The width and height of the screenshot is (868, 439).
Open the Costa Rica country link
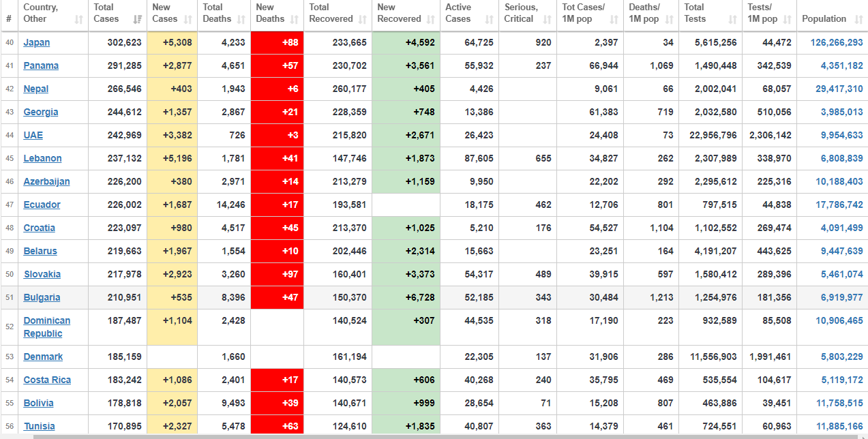[47, 380]
